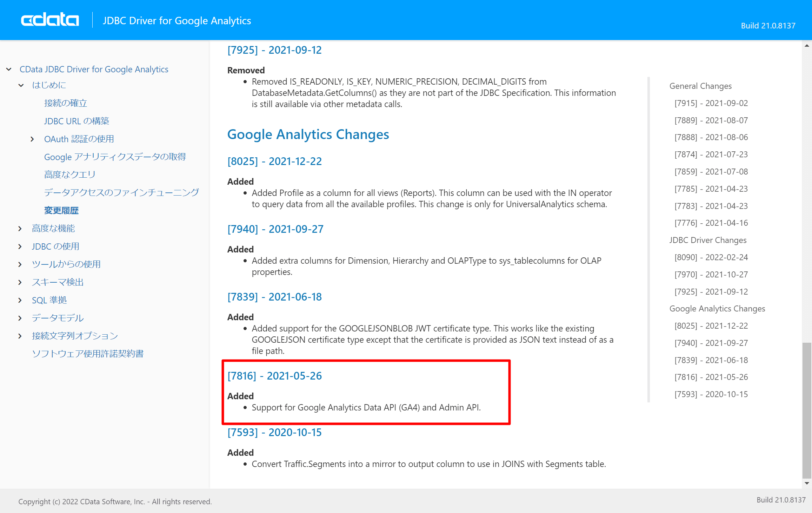Expand the OAuth 認証の使用 section
This screenshot has width=812, height=513.
coord(32,139)
